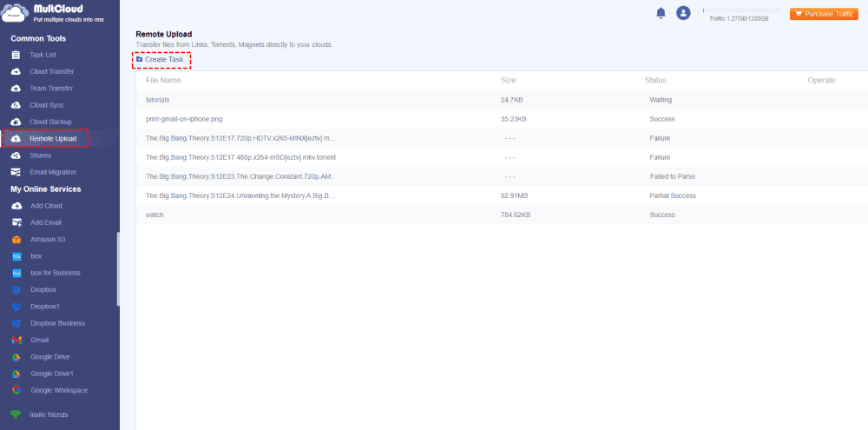
Task: Select the S12E23.The.Change.Constant row
Action: pos(502,176)
